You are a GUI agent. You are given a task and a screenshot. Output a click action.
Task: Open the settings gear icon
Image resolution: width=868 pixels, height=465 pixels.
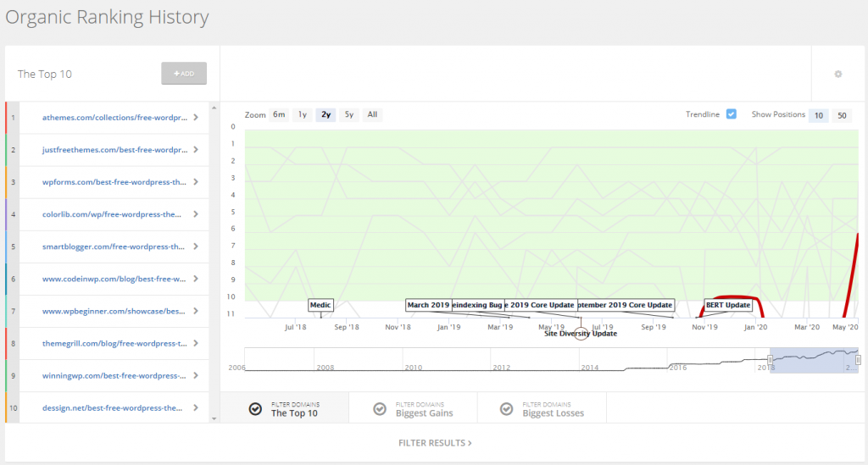[x=838, y=74]
